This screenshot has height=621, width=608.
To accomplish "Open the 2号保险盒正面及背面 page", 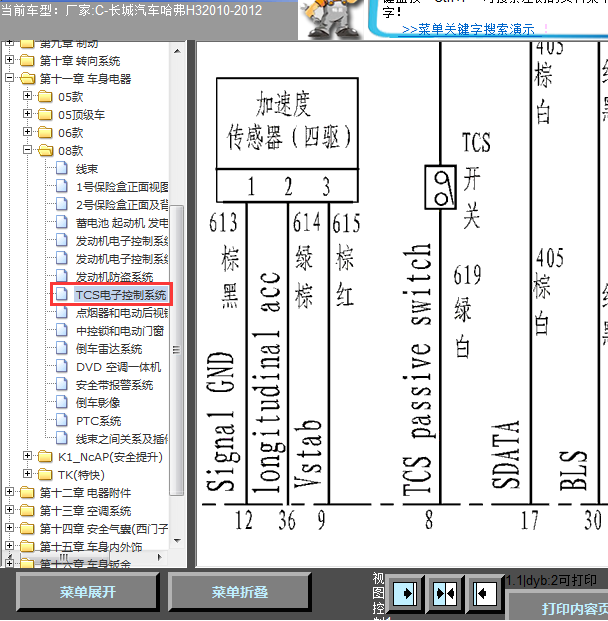I will pos(122,205).
